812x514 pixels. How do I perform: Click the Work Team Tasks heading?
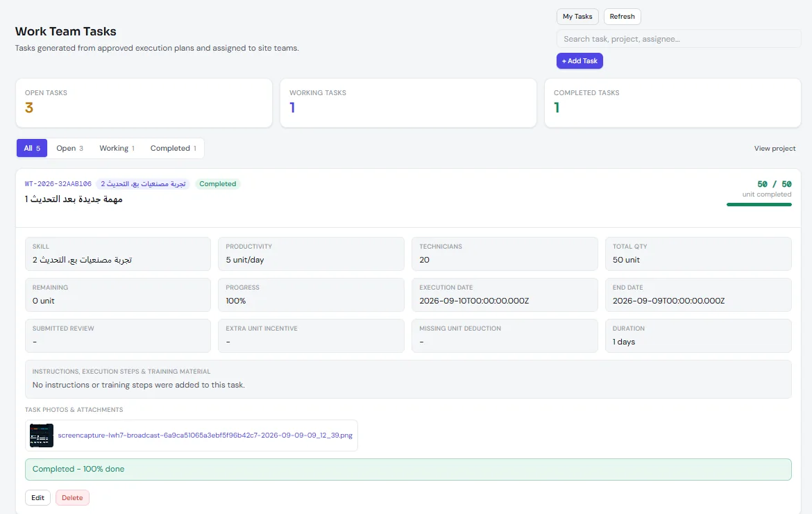(66, 31)
